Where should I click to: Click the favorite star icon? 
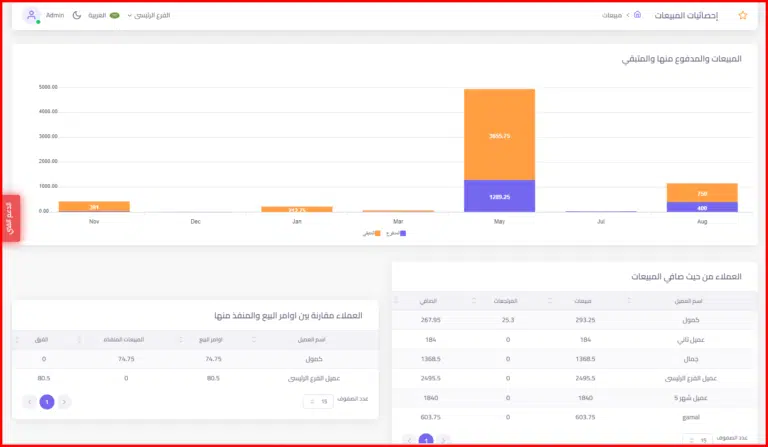tap(742, 15)
